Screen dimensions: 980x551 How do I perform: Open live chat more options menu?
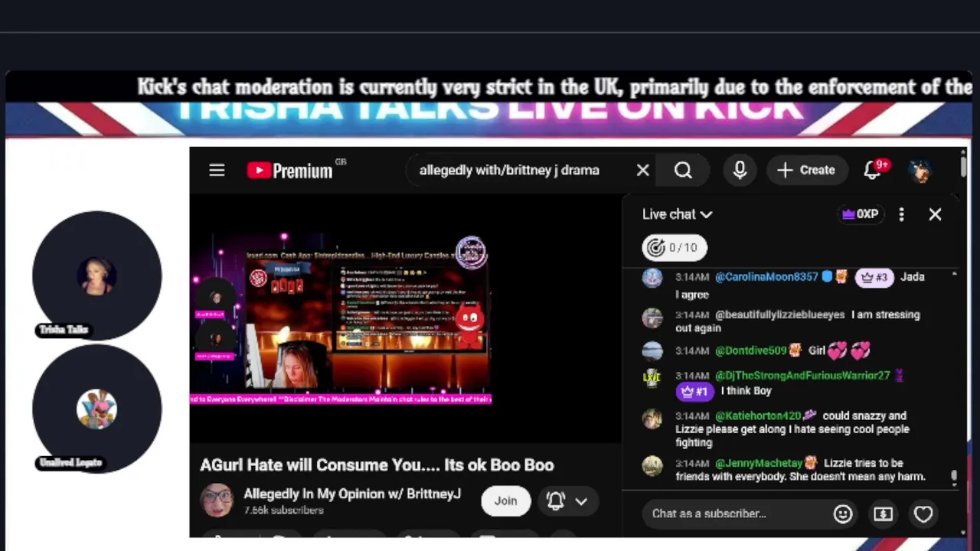click(x=901, y=214)
